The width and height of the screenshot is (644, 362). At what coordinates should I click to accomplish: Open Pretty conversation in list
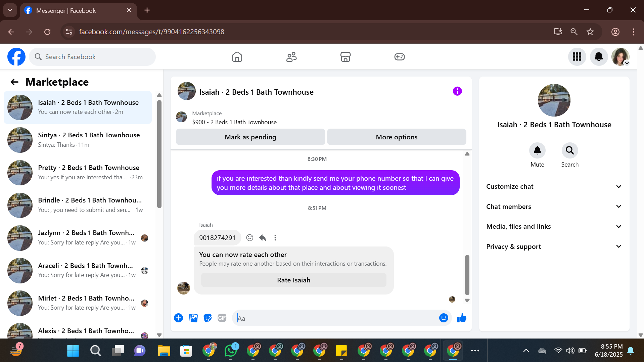coord(78,173)
